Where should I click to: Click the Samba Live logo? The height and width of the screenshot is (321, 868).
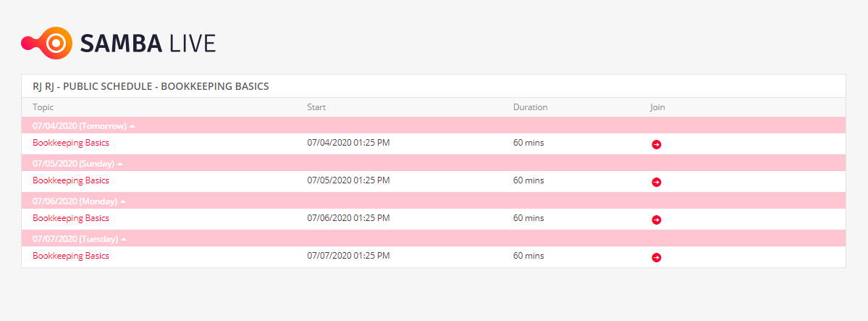tap(118, 43)
